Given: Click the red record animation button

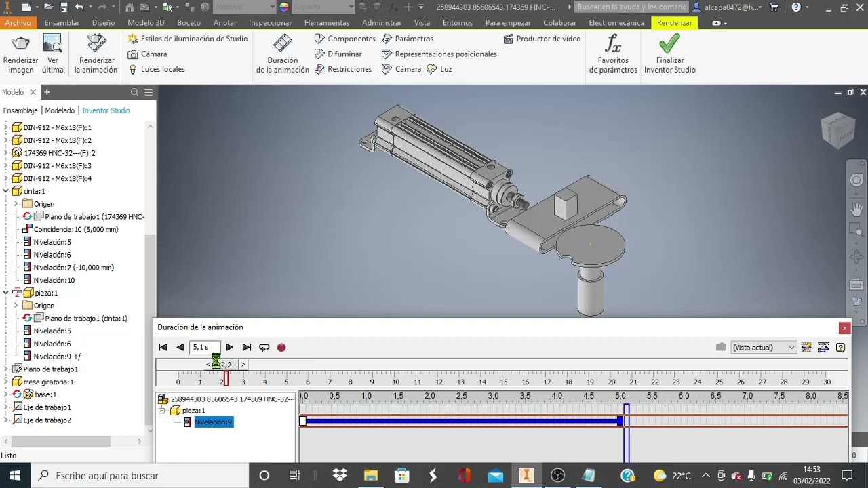Looking at the screenshot, I should click(x=281, y=348).
